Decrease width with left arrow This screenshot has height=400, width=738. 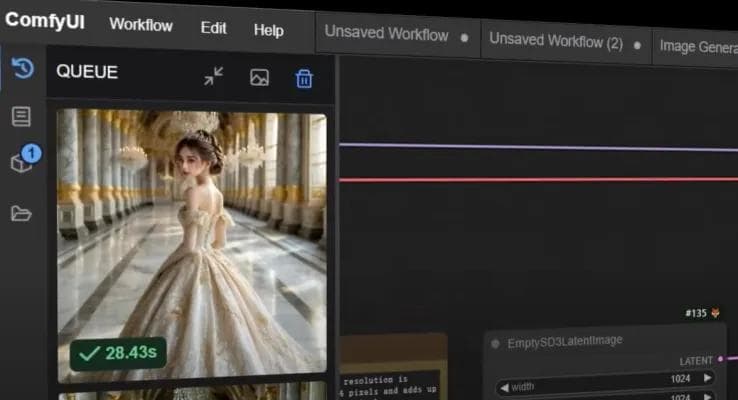(x=505, y=388)
